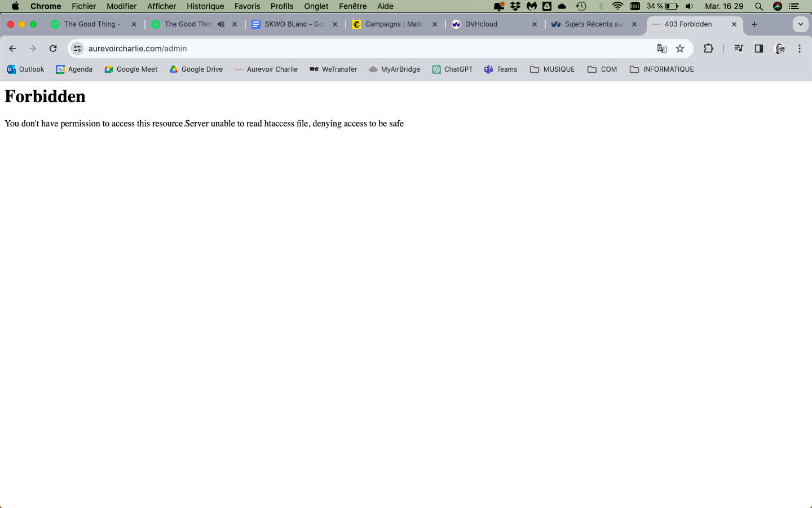This screenshot has width=812, height=508.
Task: Open the Google Translate page icon
Action: coord(662,49)
